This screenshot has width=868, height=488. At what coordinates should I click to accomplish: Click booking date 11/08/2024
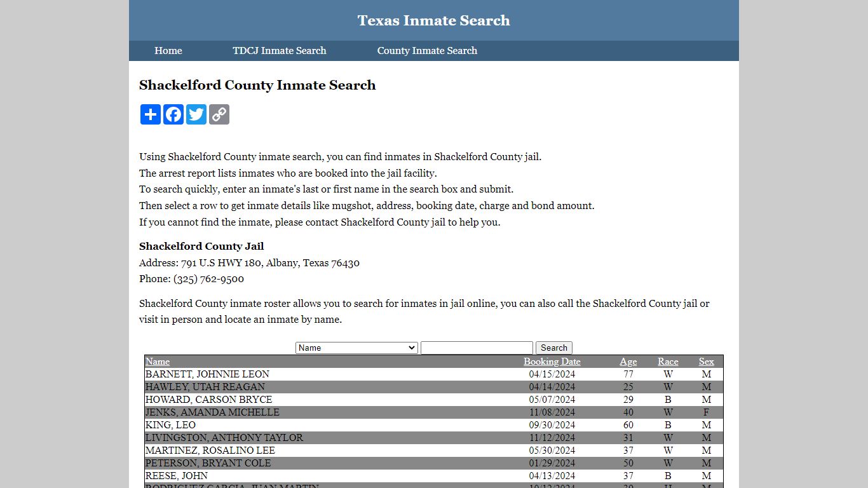pos(552,412)
